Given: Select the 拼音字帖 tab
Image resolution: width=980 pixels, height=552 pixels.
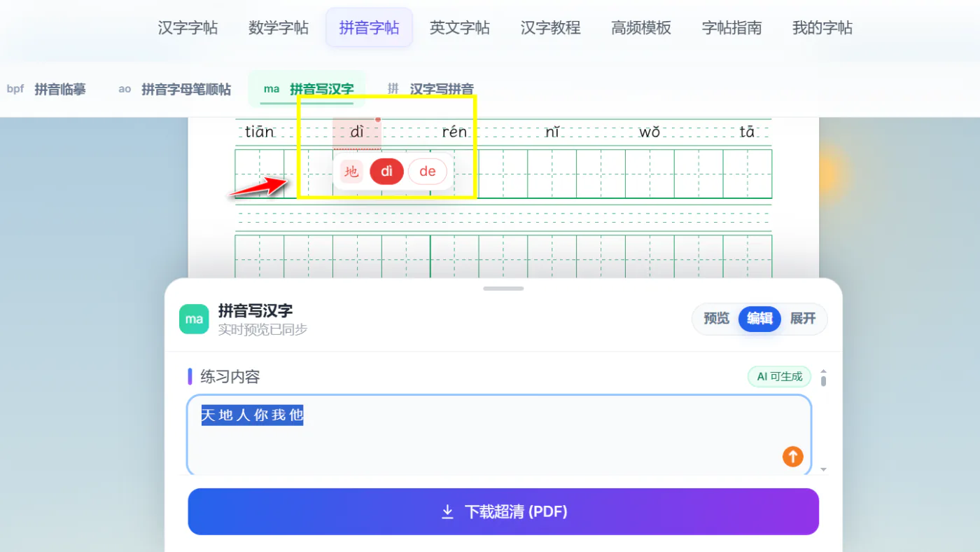Looking at the screenshot, I should (x=369, y=28).
